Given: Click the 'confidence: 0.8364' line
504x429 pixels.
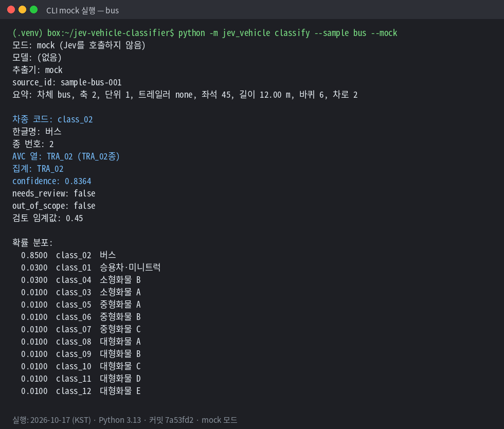Looking at the screenshot, I should [x=52, y=182].
